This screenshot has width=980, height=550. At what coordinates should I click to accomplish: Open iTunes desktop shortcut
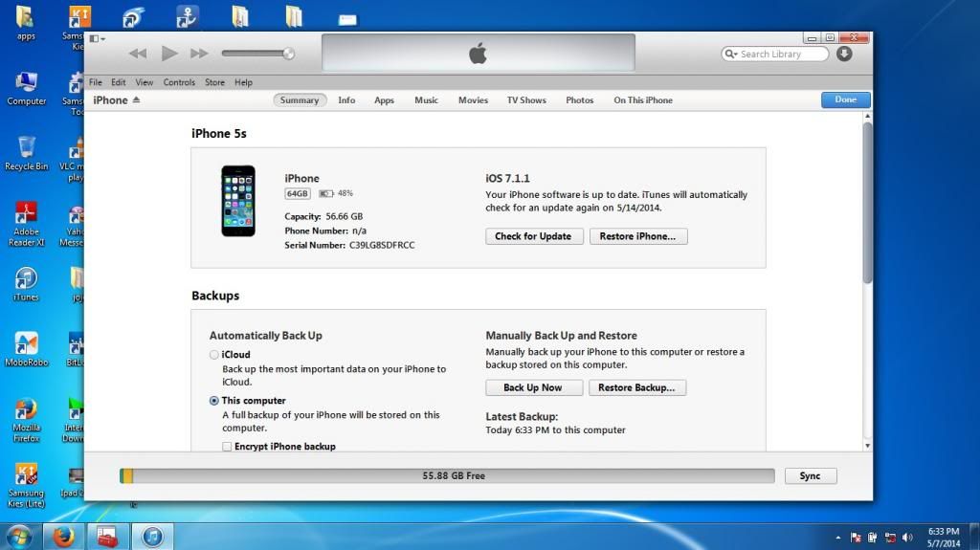26,284
